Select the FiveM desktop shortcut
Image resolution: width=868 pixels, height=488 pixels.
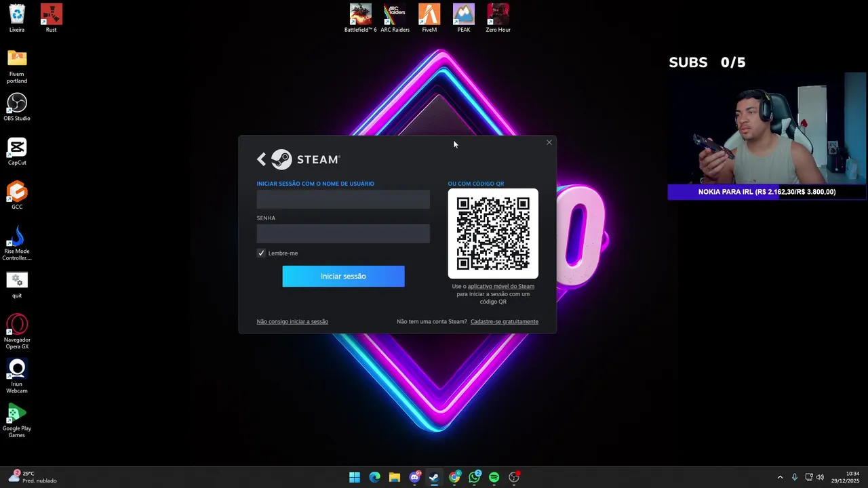click(x=429, y=18)
